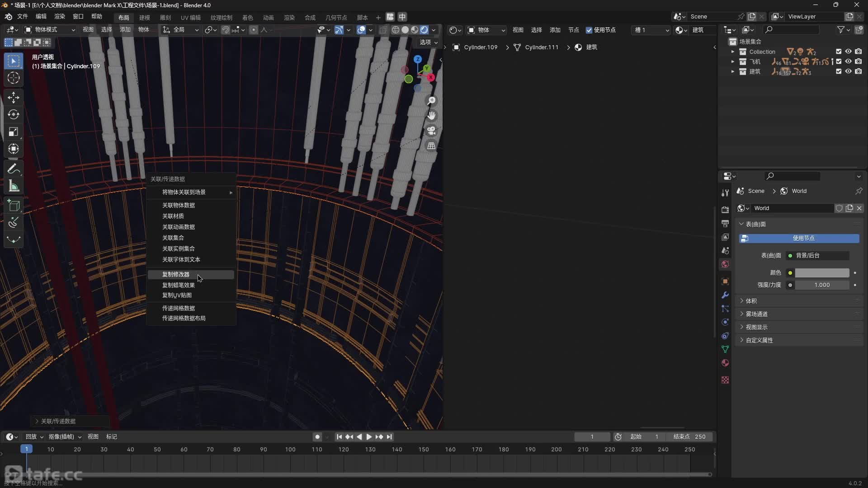The width and height of the screenshot is (868, 488).
Task: Switch perspective/orthographic grid icon
Action: tap(432, 146)
